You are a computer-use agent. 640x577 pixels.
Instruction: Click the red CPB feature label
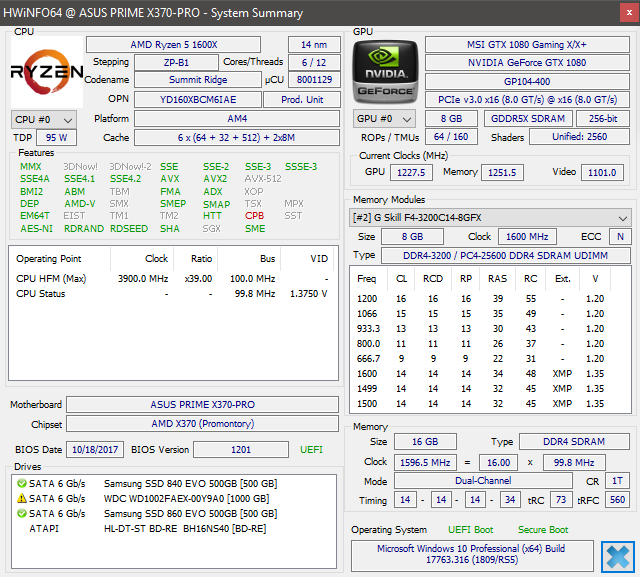click(255, 215)
